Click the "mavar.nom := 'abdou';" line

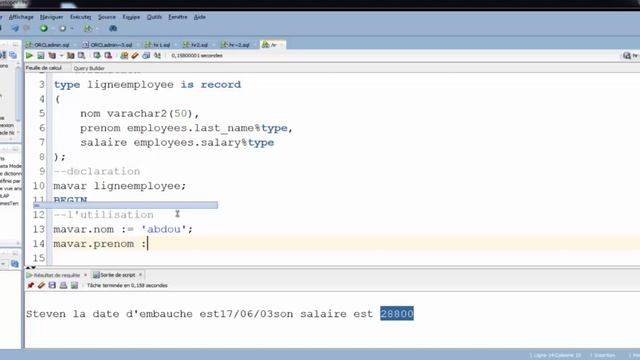coord(123,229)
